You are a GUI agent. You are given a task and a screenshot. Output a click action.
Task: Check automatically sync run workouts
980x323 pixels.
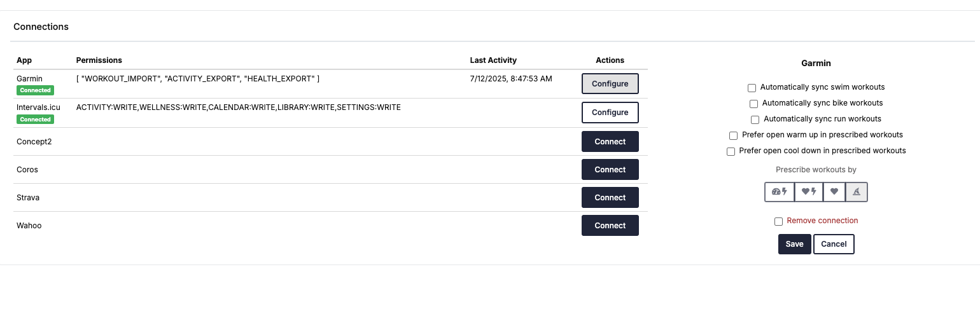(x=755, y=120)
